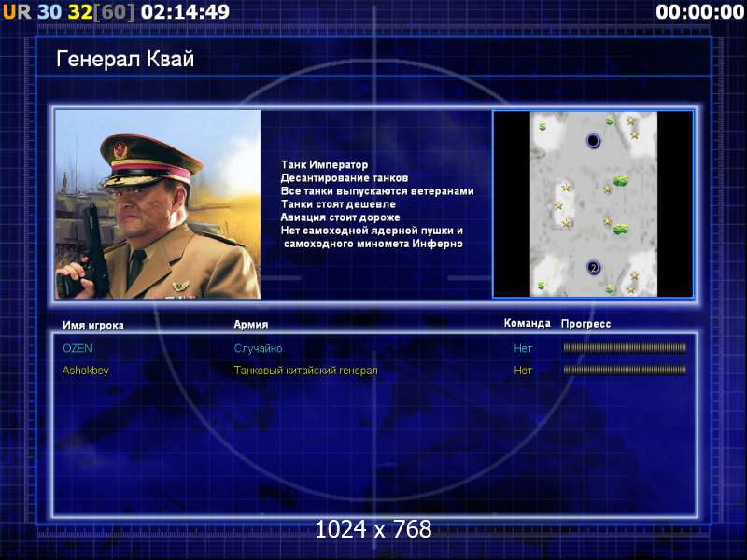Click the 'Нет' team value in Ashokbey's row

click(x=523, y=371)
